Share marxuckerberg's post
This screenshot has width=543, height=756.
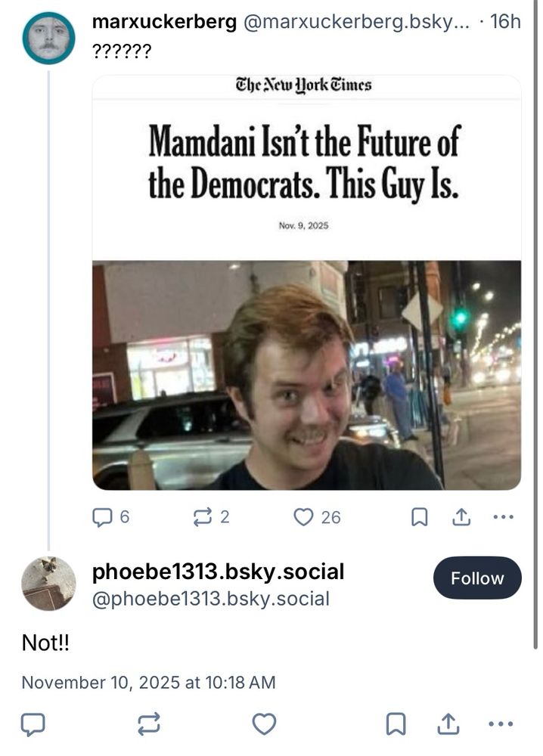[462, 517]
